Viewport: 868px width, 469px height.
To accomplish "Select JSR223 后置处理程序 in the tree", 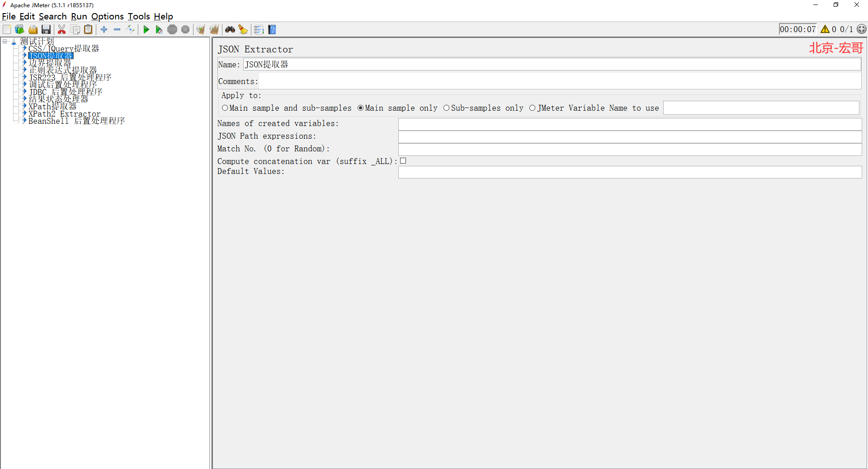I will (x=70, y=78).
